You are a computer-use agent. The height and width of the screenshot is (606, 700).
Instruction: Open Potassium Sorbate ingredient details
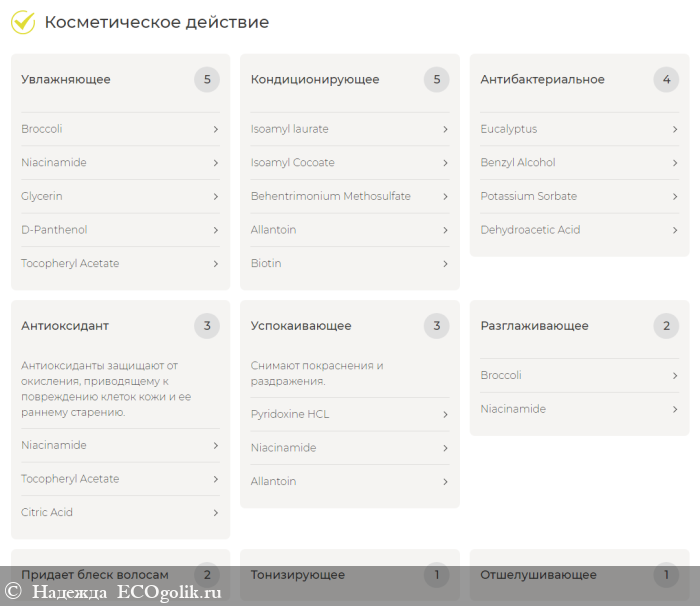528,197
